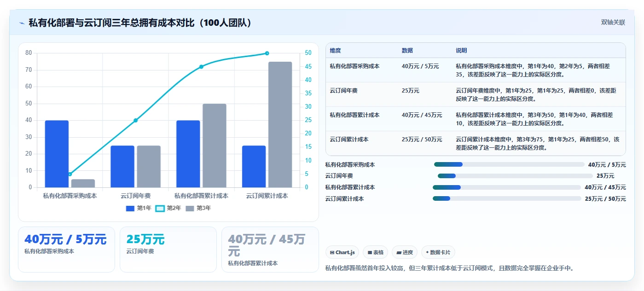The height and width of the screenshot is (291, 644).
Task: Click the 表格 tag
Action: [x=376, y=252]
